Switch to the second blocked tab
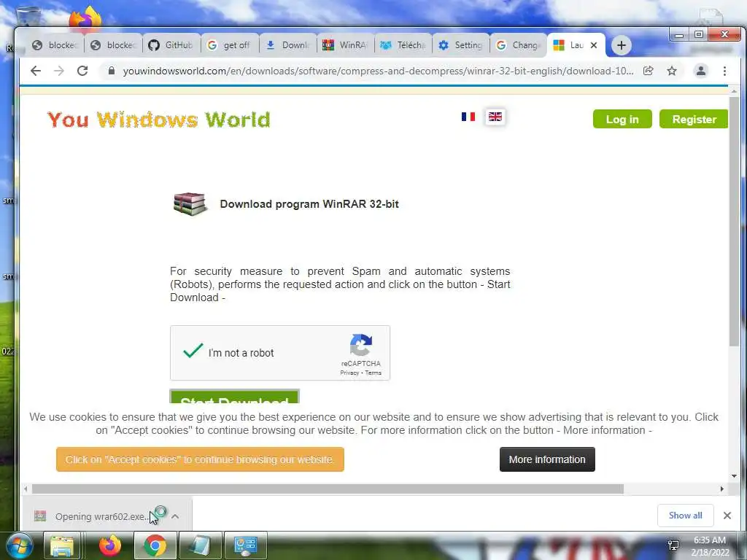The image size is (747, 560). [x=113, y=45]
